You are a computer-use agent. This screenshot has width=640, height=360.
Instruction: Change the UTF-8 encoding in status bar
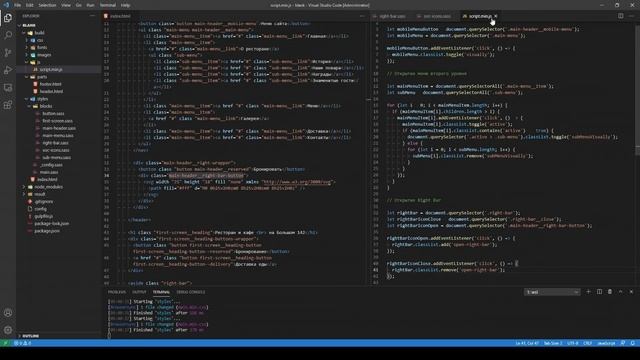click(573, 343)
